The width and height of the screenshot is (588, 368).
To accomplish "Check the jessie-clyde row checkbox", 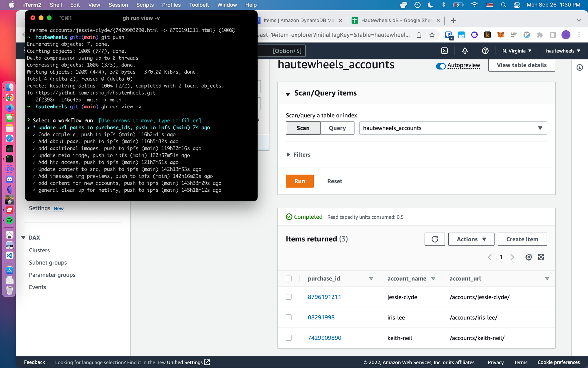I will tap(289, 297).
